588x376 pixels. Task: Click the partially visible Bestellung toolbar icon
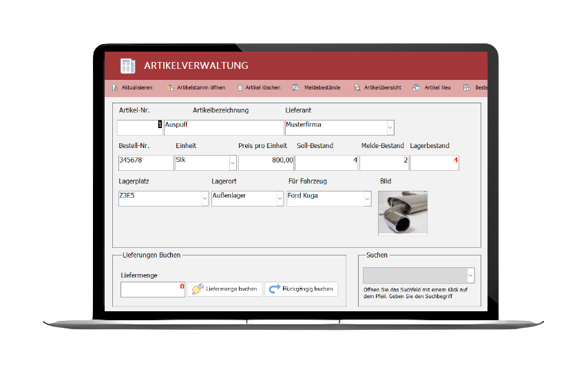point(467,88)
